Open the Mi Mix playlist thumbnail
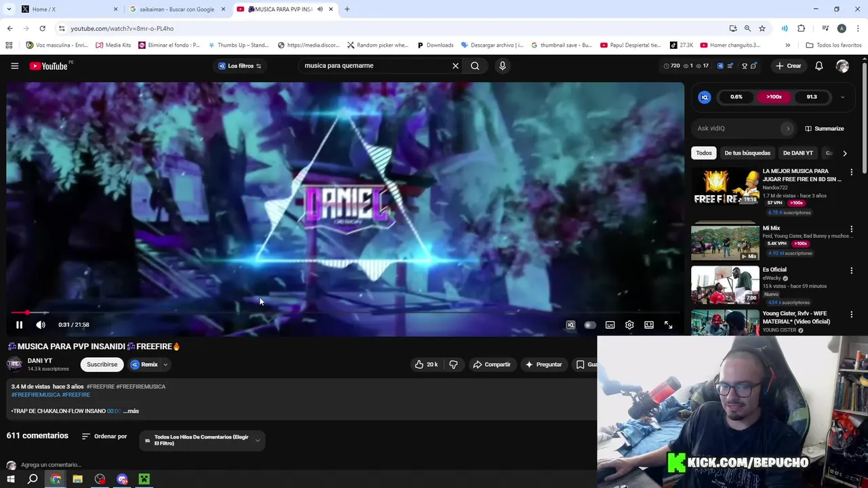This screenshot has width=868, height=488. point(725,243)
